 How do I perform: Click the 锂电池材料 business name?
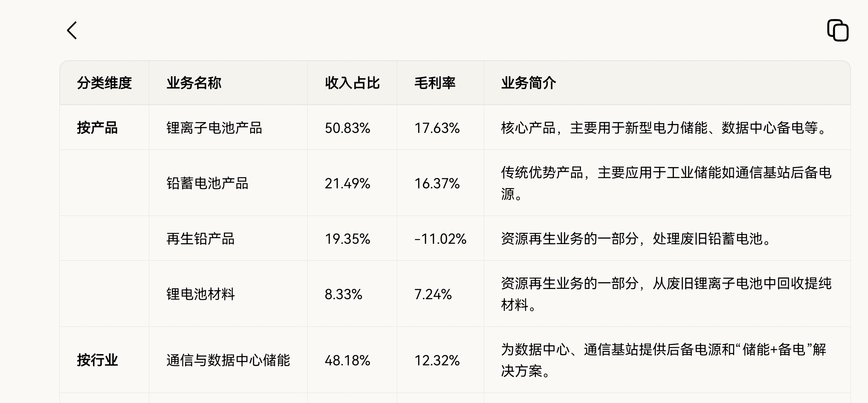pyautogui.click(x=200, y=294)
